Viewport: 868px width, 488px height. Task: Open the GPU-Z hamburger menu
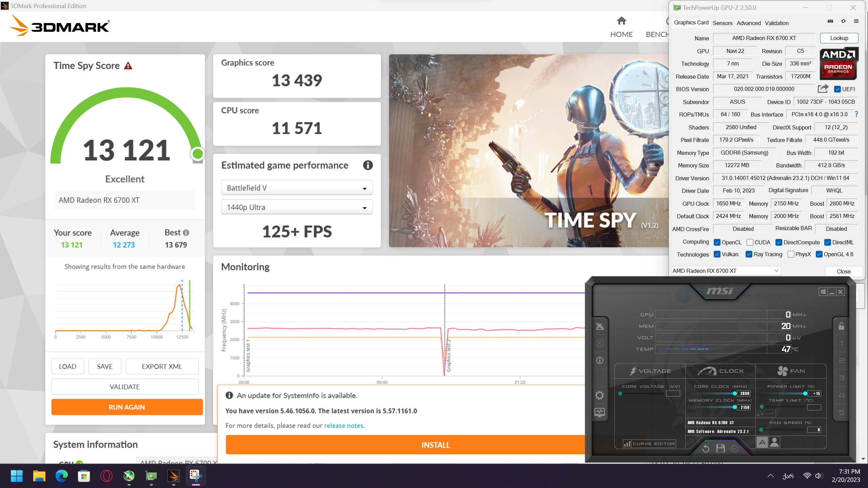pyautogui.click(x=856, y=21)
